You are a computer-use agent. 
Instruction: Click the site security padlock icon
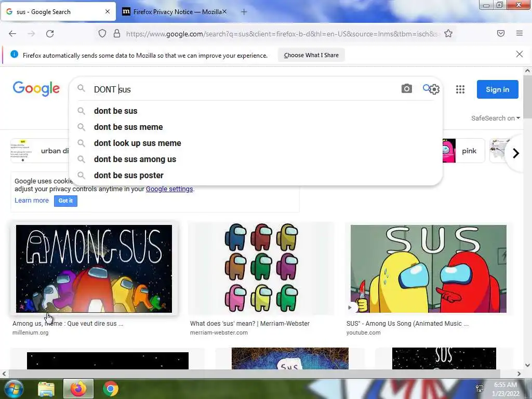[117, 33]
